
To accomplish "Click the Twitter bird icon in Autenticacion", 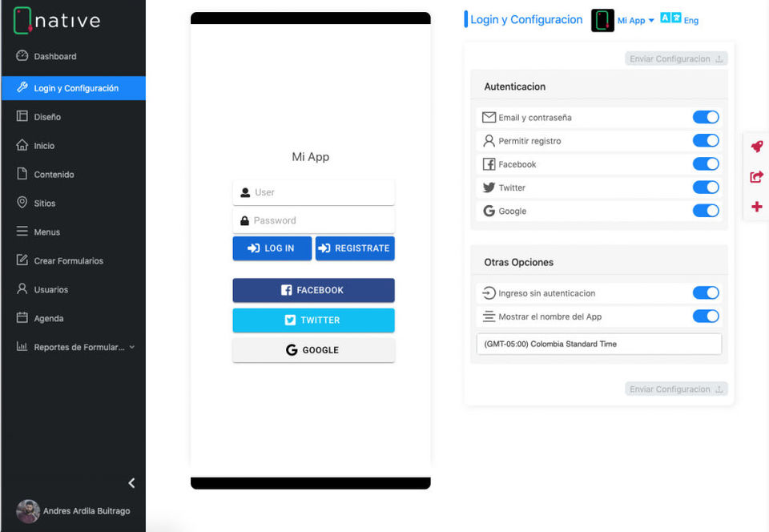I will (x=489, y=187).
